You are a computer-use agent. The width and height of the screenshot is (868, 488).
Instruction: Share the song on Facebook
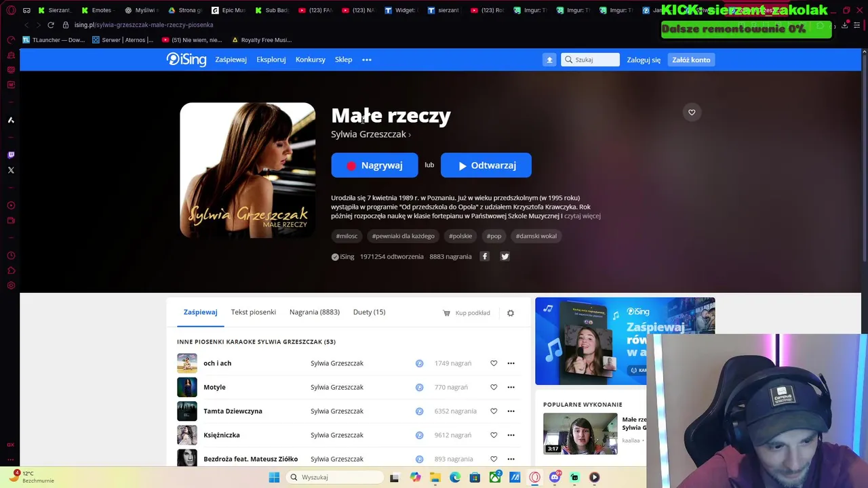(484, 256)
